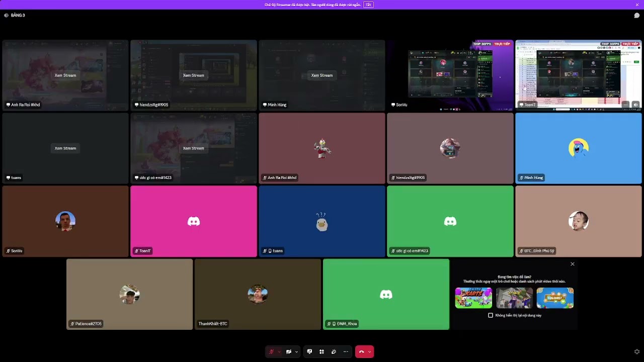Viewport: 644px width, 362px height.
Task: Select Patience#2705's participant tile
Action: [129, 294]
